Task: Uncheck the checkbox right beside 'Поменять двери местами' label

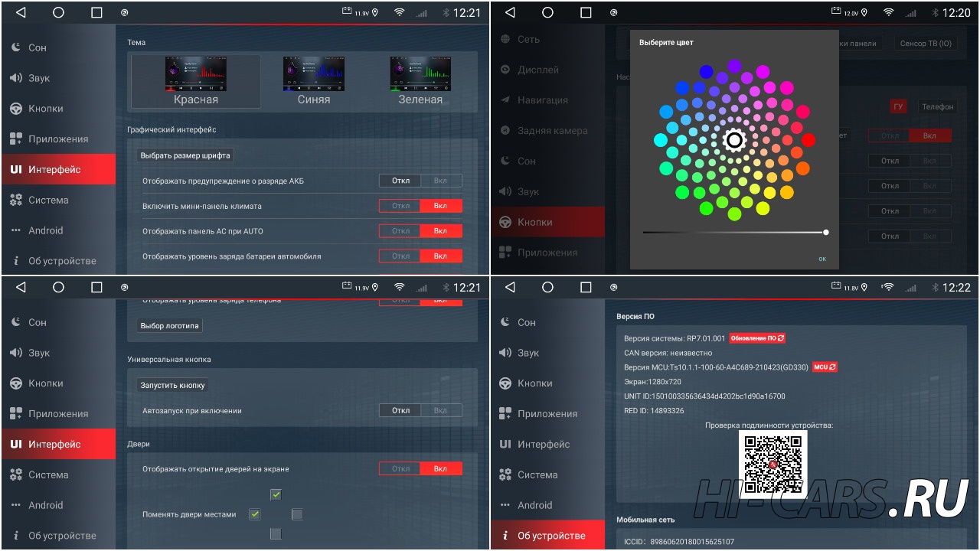Action: pos(254,514)
